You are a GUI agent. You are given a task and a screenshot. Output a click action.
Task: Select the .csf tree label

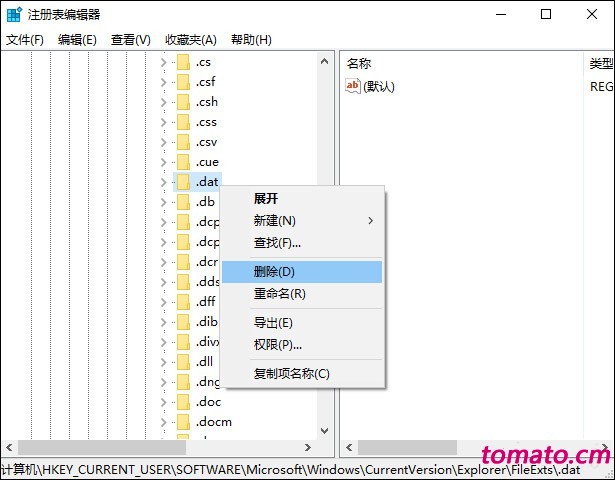[206, 82]
